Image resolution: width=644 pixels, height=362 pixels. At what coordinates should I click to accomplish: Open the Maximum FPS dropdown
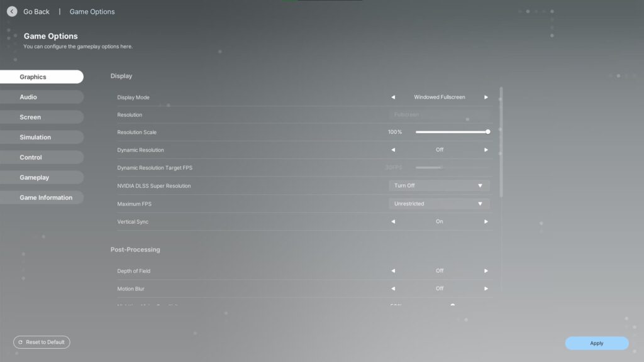(x=439, y=204)
